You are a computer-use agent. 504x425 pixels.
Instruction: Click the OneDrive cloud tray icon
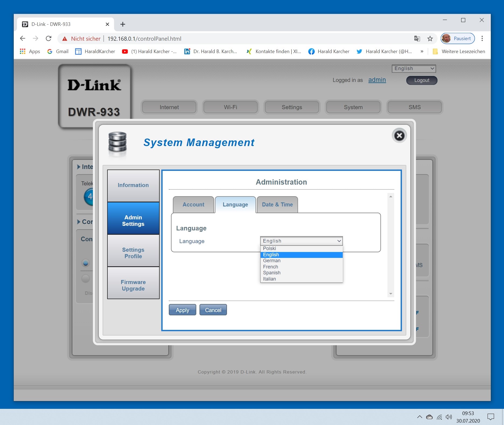429,417
